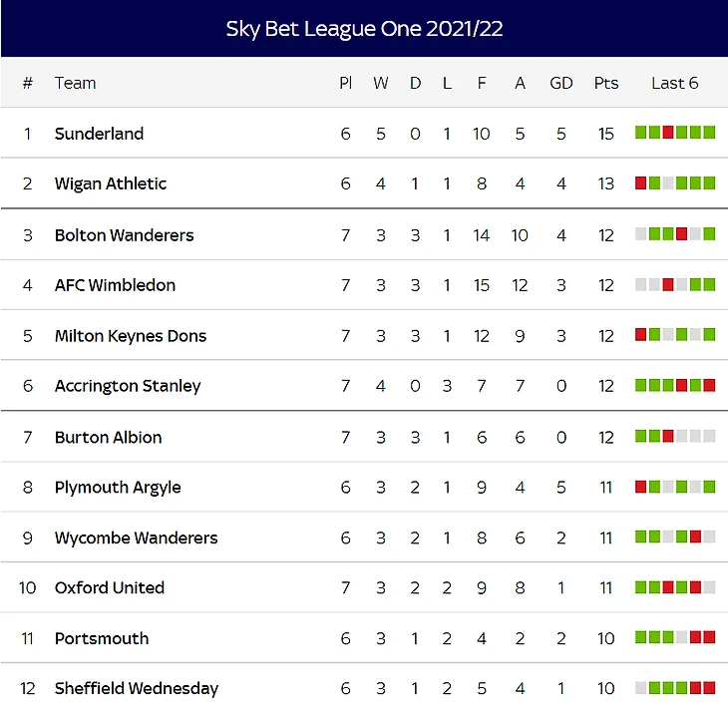Click Wigan Athletic's grey draw square
Image resolution: width=728 pixels, height=715 pixels.
tap(668, 183)
